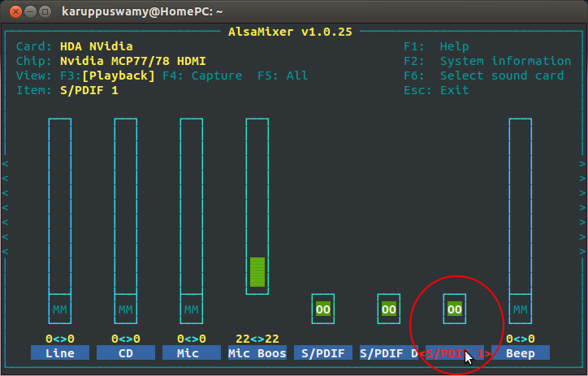This screenshot has width=588, height=376.
Task: Switch to F5 All view
Action: click(x=283, y=76)
